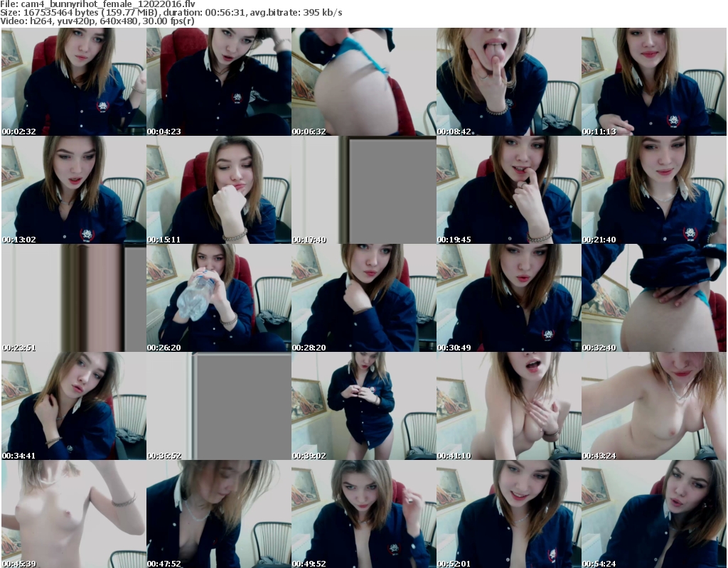
Task: Choose the frame stamped 00:11:13
Action: point(654,82)
